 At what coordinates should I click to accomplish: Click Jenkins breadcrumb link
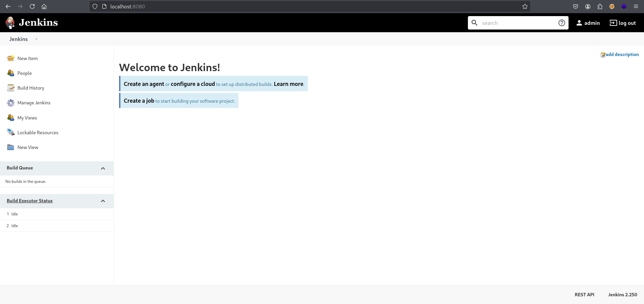click(x=18, y=39)
